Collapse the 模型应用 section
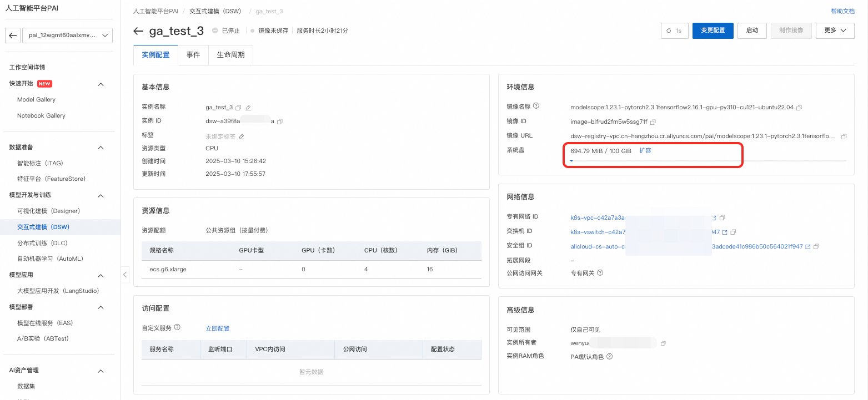 coord(101,276)
